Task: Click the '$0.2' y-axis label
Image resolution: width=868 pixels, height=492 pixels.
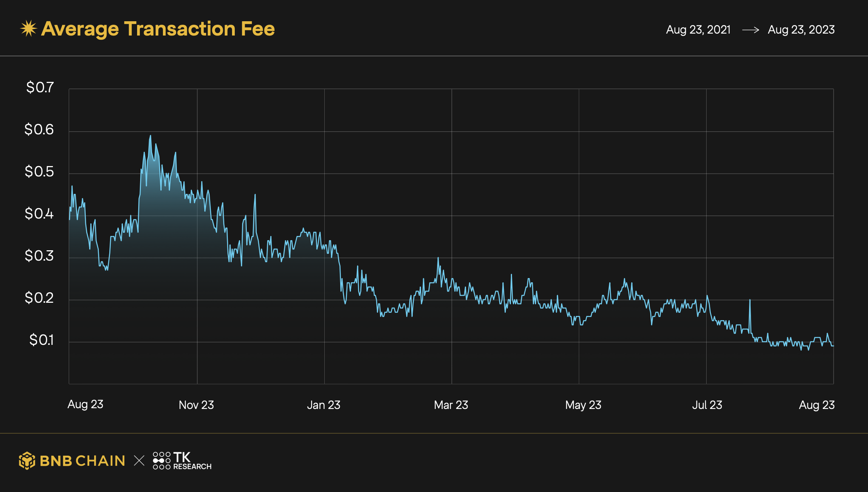Action: point(39,298)
